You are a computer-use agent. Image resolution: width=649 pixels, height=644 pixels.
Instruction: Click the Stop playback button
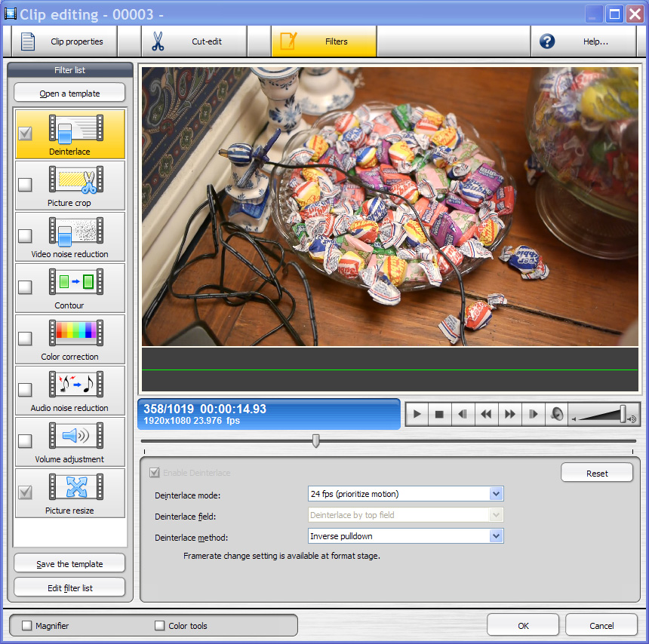tap(439, 414)
